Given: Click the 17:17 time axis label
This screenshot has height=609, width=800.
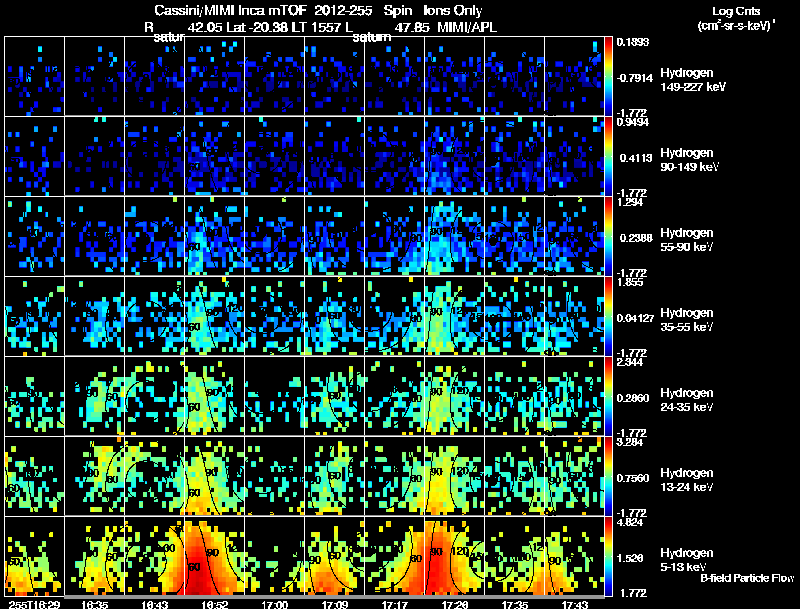Looking at the screenshot, I should point(395,604).
